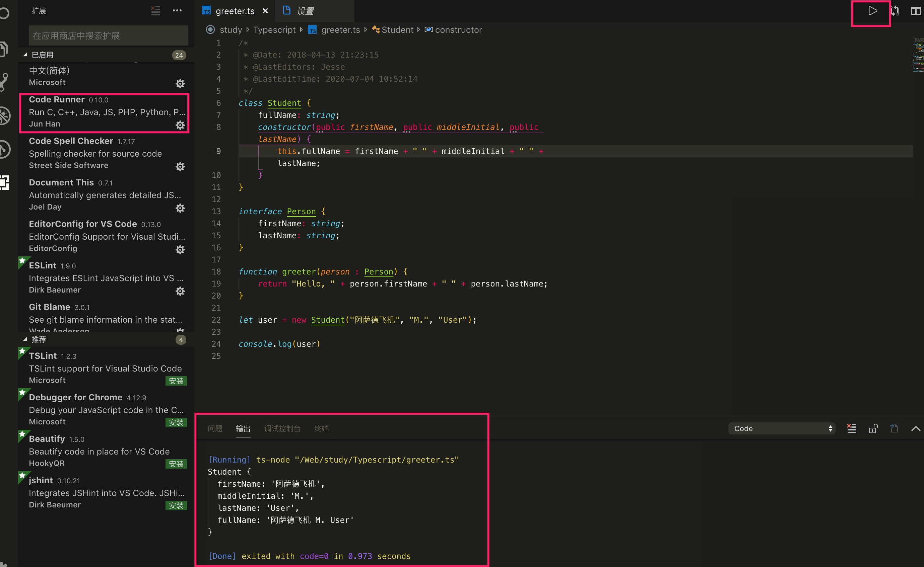Clear the extensions search results icon
This screenshot has height=567, width=924.
[155, 10]
